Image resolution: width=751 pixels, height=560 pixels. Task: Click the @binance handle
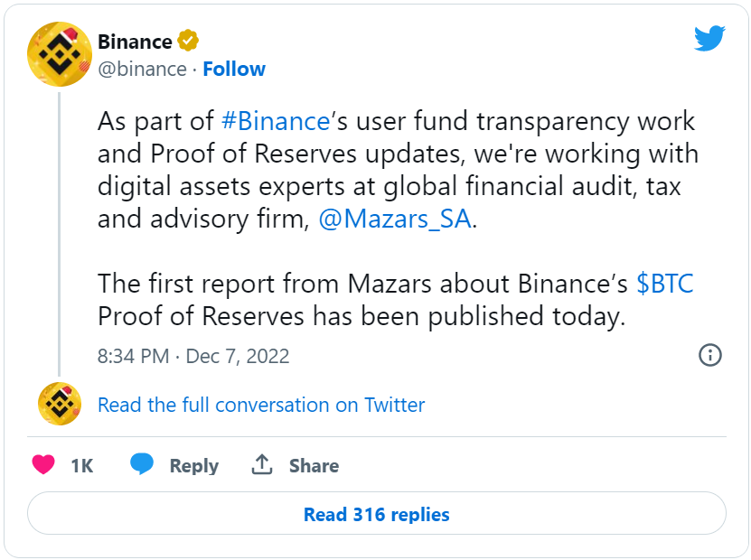click(x=142, y=70)
